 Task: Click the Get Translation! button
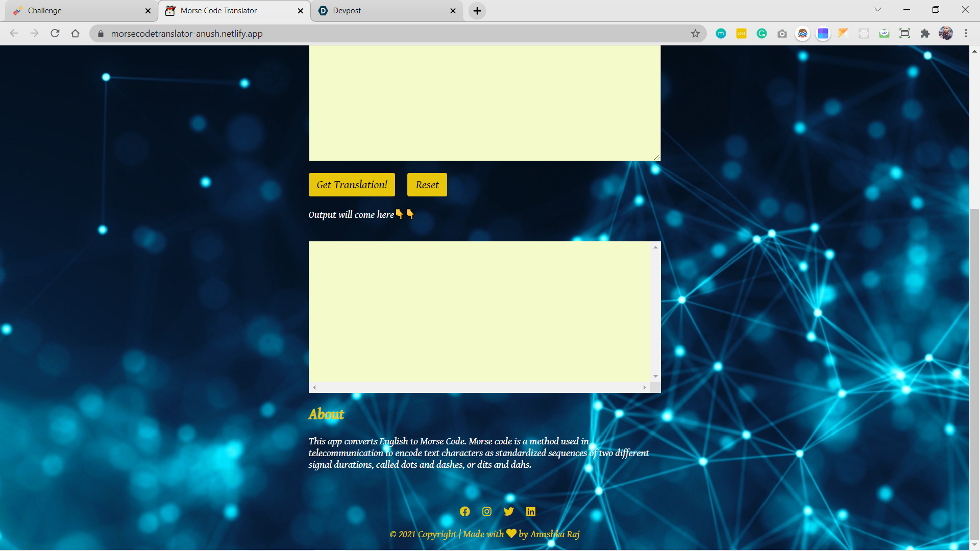[352, 185]
